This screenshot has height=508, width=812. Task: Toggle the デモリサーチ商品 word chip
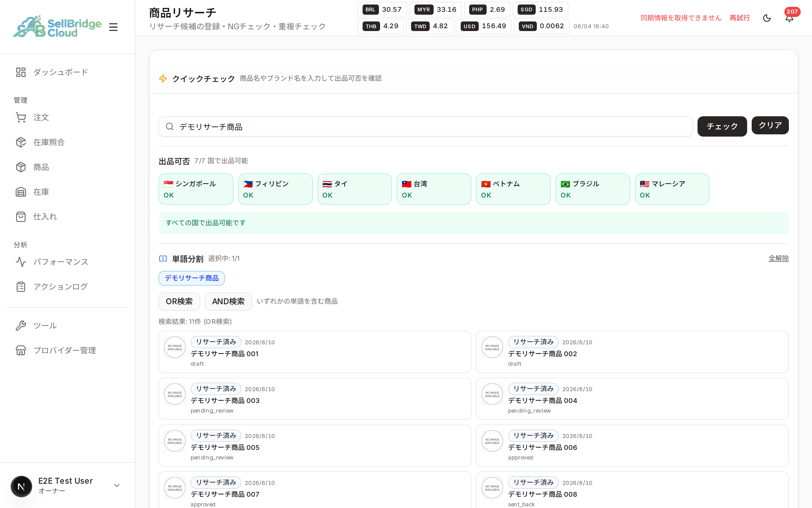coord(192,278)
